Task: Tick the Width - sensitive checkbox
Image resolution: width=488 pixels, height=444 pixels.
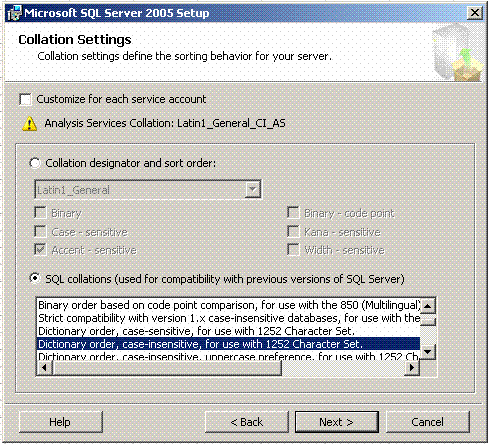Action: 293,249
